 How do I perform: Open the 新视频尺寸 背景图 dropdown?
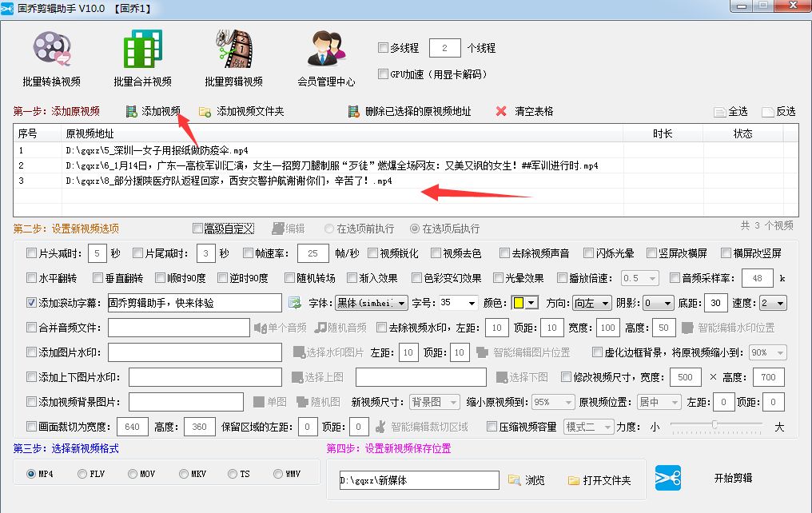coord(435,402)
